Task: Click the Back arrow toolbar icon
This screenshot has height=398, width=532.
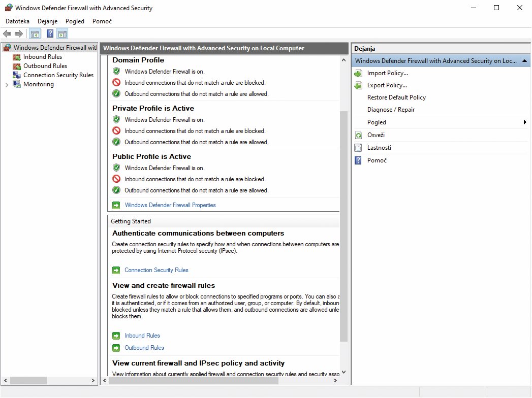Action: [7, 34]
